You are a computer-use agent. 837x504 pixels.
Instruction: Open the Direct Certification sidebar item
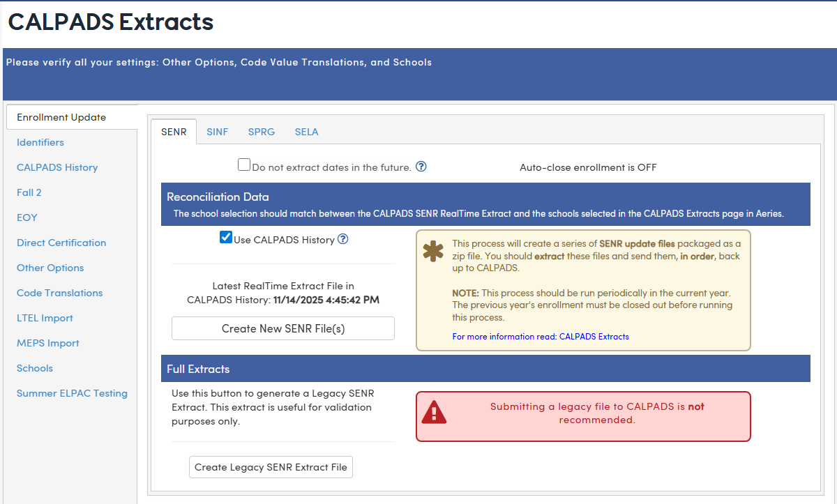61,243
